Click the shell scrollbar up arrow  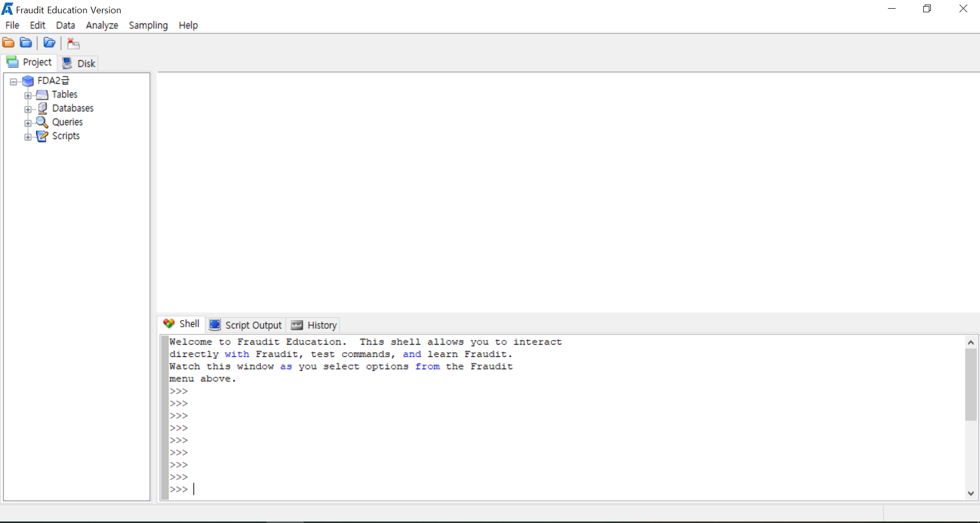[x=971, y=342]
